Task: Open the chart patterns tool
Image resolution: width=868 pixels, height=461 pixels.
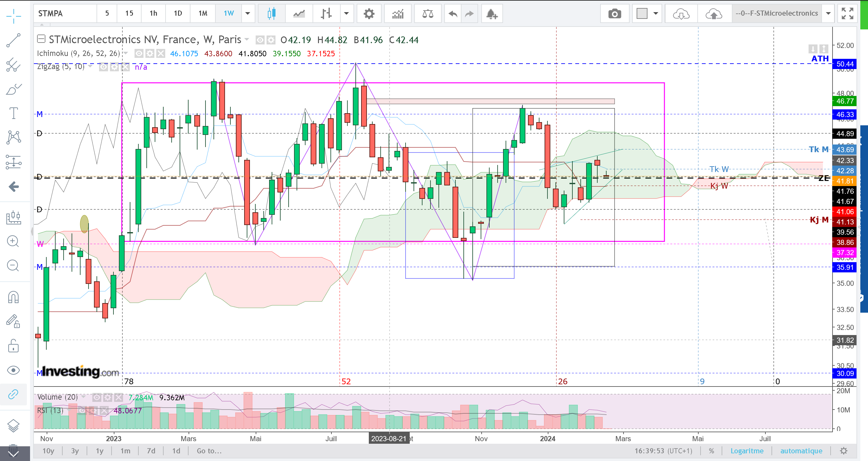Action: [x=13, y=137]
